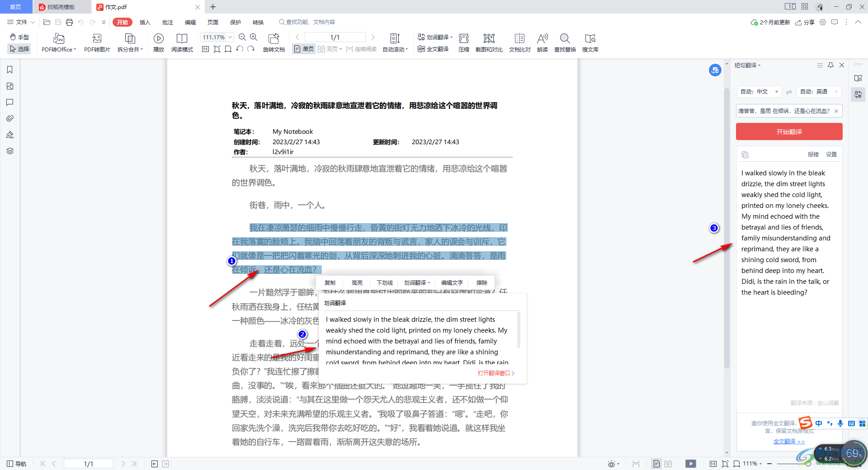The height and width of the screenshot is (470, 868).
Task: Open the layers panel in left sidebar
Action: [x=10, y=151]
